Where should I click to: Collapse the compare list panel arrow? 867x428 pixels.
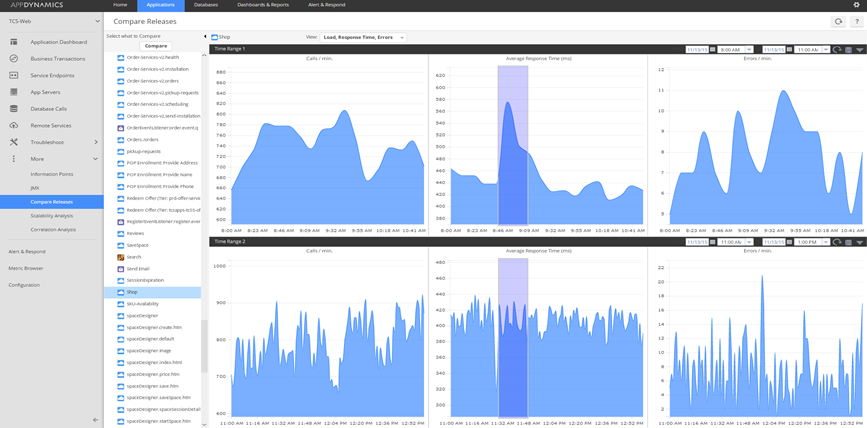point(205,36)
